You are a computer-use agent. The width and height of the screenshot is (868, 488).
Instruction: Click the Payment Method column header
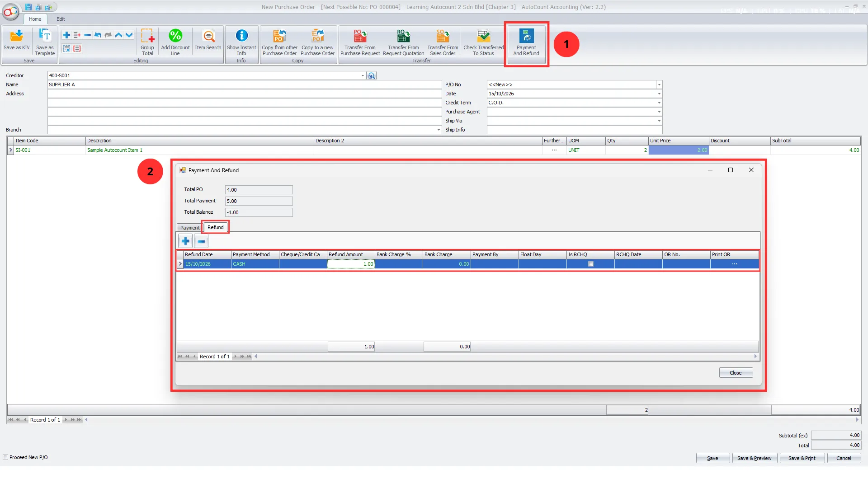coord(255,254)
